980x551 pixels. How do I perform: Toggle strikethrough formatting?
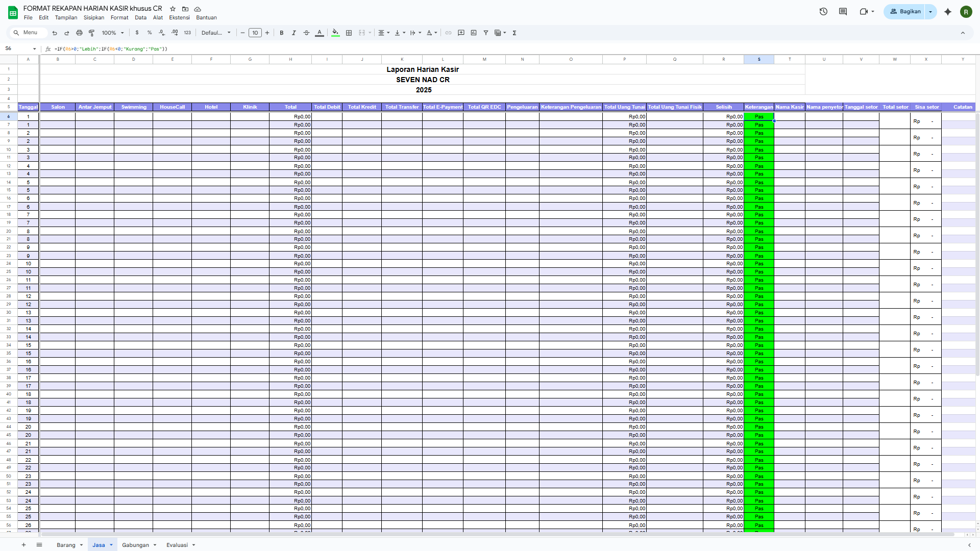tap(306, 33)
